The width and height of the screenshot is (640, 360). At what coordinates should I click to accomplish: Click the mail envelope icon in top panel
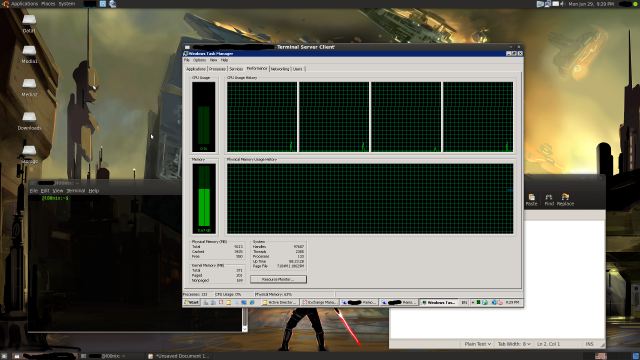tap(556, 4)
